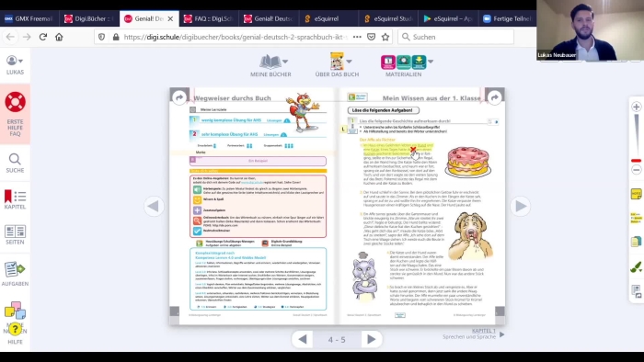Click the Pocket save icon
This screenshot has height=362, width=644.
tap(371, 37)
